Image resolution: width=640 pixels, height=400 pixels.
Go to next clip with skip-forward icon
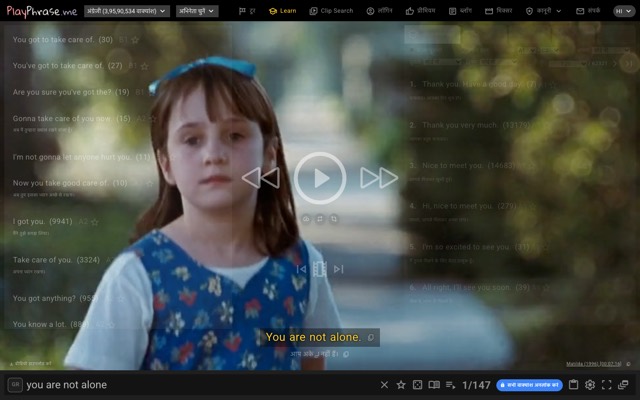point(338,269)
